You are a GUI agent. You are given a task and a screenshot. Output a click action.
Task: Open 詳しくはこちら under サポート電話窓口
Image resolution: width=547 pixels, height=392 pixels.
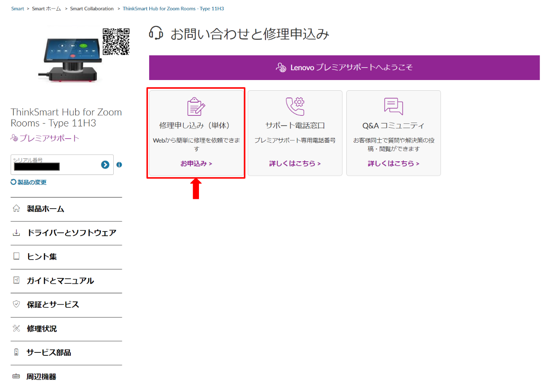click(295, 163)
